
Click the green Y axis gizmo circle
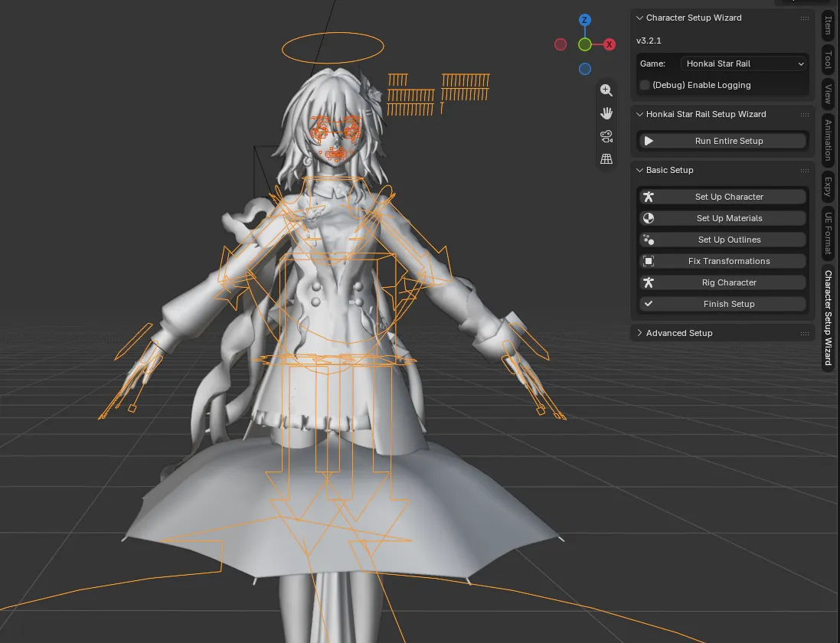click(585, 44)
